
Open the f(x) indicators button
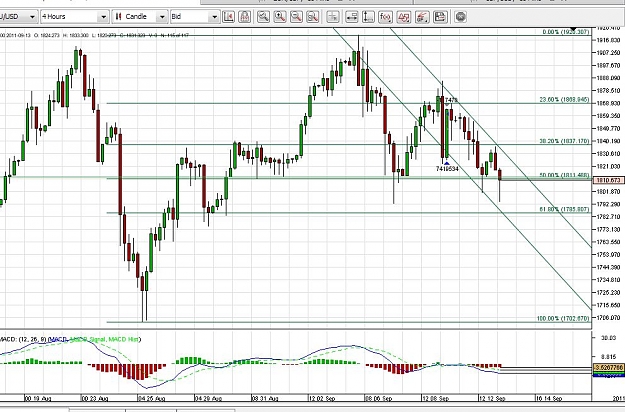[385, 17]
